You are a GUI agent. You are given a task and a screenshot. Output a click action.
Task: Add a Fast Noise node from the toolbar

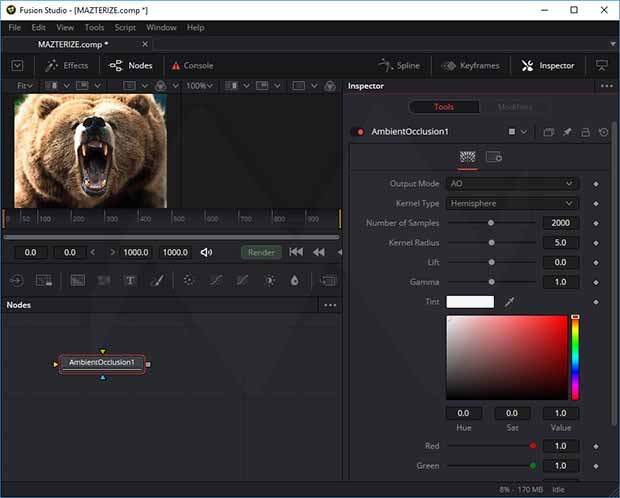(104, 281)
